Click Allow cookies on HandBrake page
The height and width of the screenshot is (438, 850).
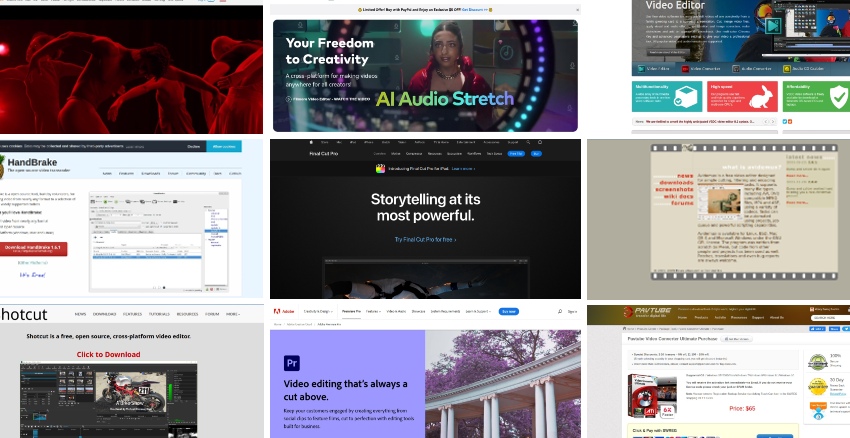coord(224,146)
